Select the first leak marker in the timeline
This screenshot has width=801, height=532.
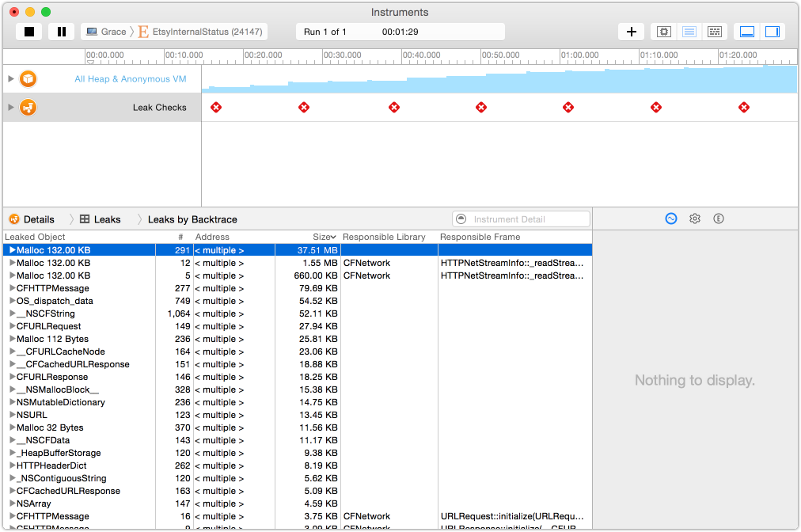tap(216, 107)
